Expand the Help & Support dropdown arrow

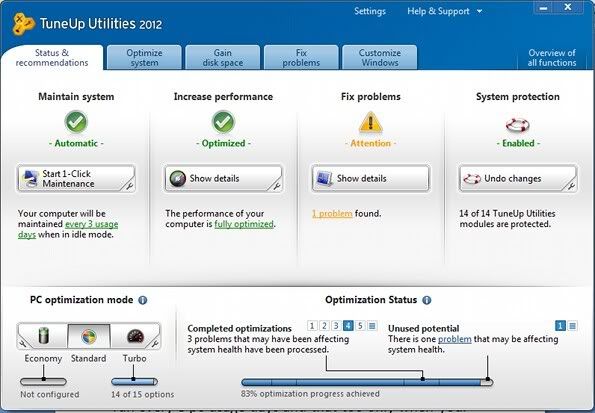tap(480, 11)
